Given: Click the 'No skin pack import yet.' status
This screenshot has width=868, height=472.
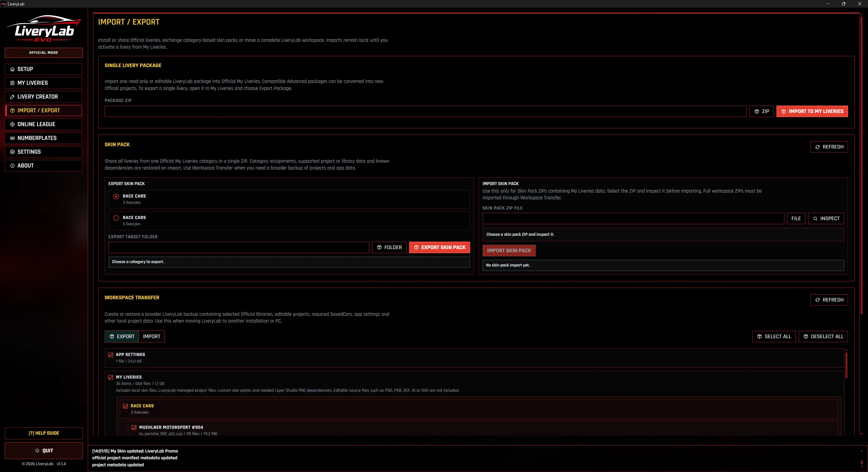Looking at the screenshot, I should pos(508,265).
